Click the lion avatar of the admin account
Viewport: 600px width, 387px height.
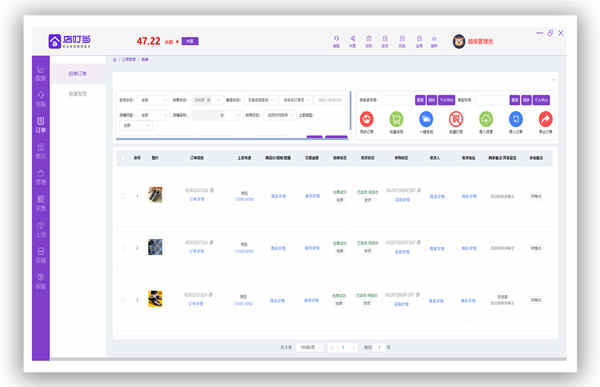coord(459,41)
